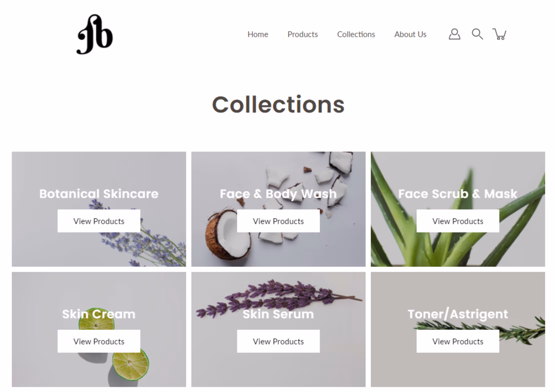View Products for Skin Cream
Image resolution: width=555 pixels, height=392 pixels.
(x=99, y=341)
